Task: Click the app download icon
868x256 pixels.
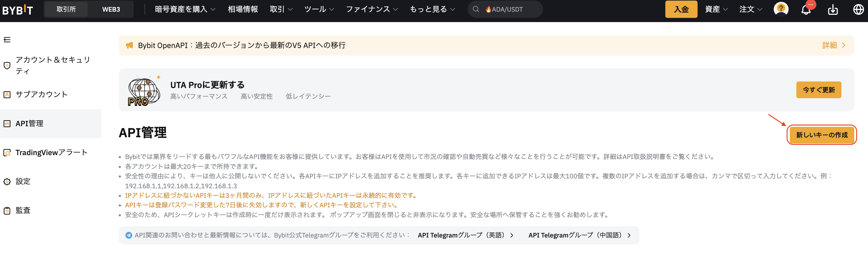Action: pos(832,10)
